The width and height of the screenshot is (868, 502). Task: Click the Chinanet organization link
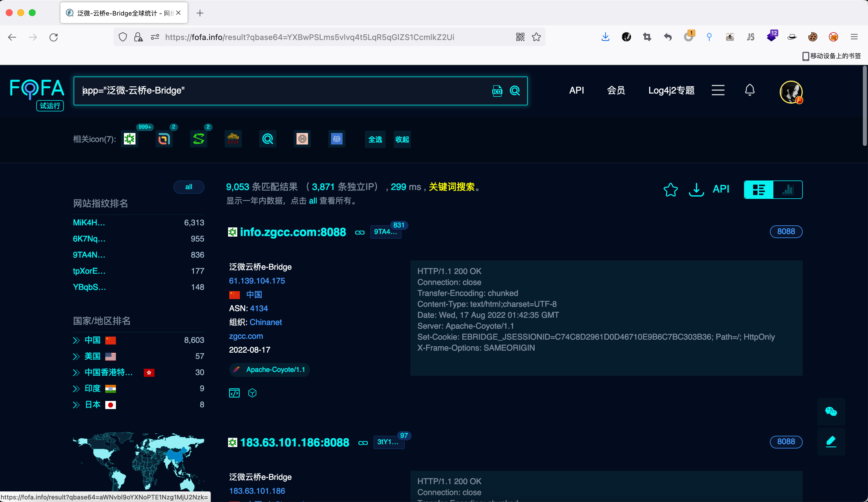point(265,322)
